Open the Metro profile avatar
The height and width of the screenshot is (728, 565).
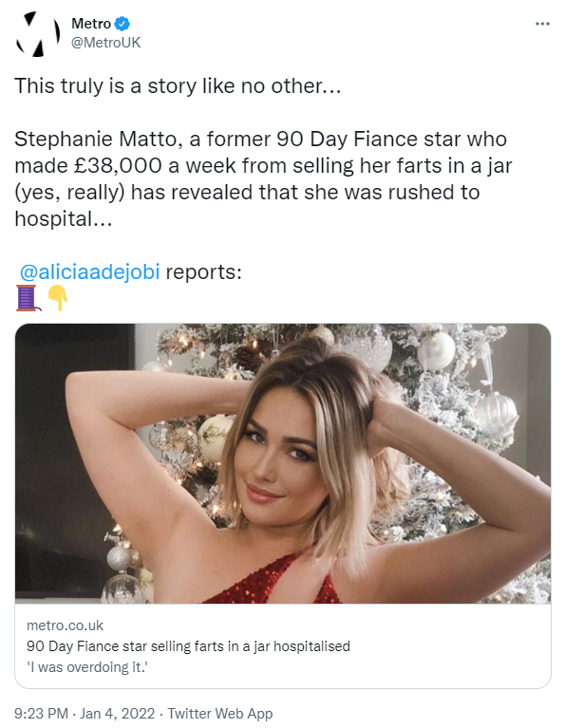[38, 33]
